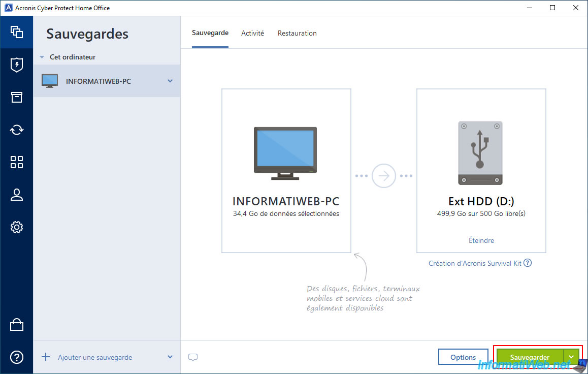Click the Acronis logo in title bar
This screenshot has height=374, width=588.
[x=8, y=8]
